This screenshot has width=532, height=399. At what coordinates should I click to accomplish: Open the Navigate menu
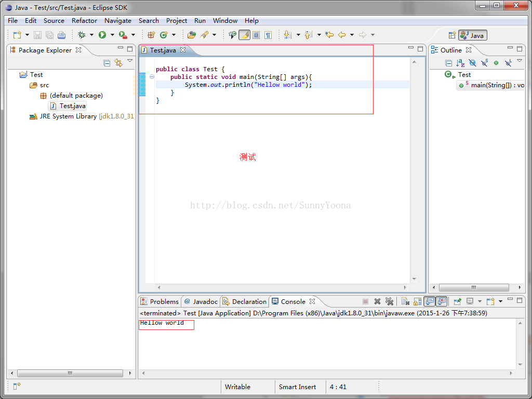point(118,20)
